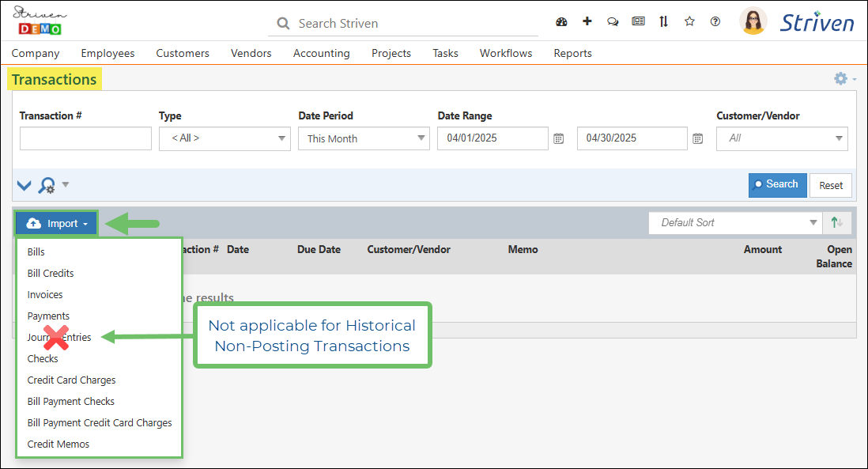This screenshot has height=469, width=868.
Task: Sort by the Amount column header
Action: click(763, 250)
